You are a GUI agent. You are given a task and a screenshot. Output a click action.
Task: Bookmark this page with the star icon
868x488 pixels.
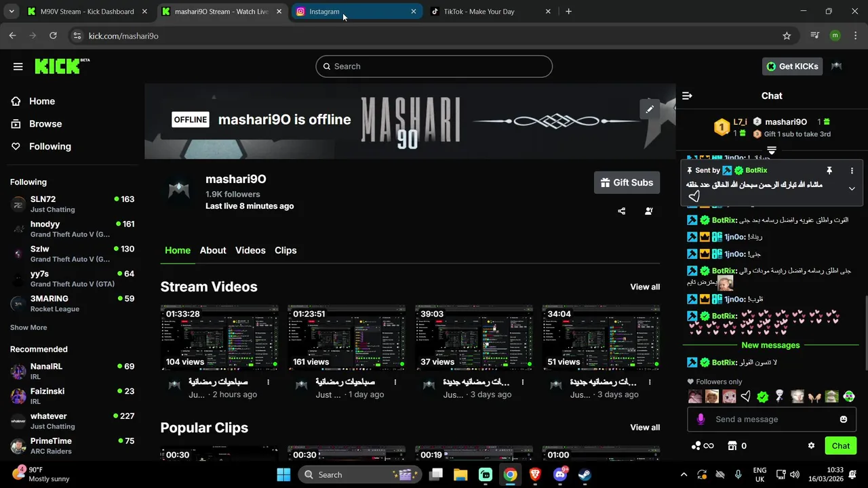(x=787, y=36)
